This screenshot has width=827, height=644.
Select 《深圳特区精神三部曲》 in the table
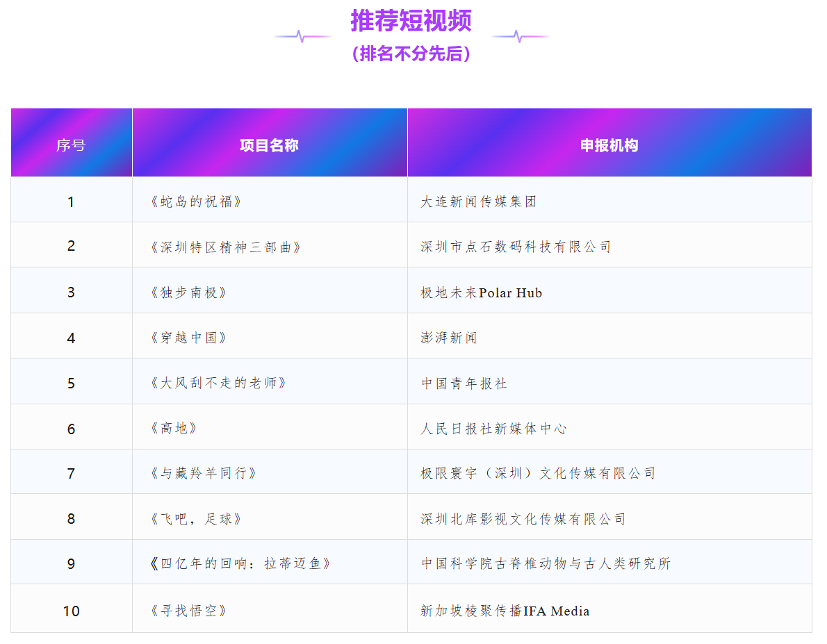(225, 247)
